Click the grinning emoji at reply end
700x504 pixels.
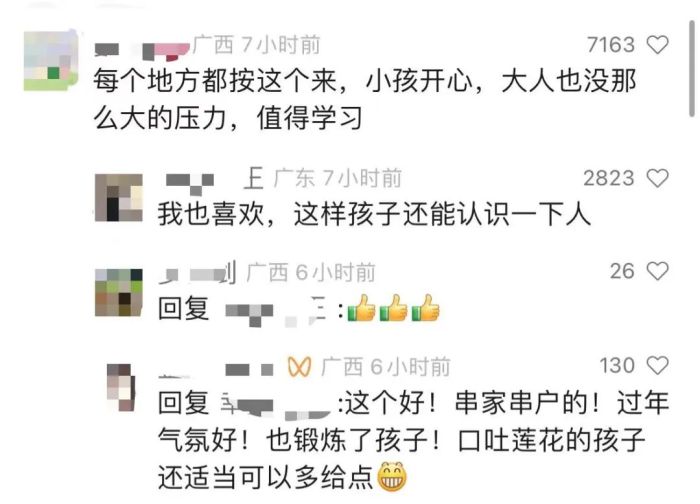point(392,477)
